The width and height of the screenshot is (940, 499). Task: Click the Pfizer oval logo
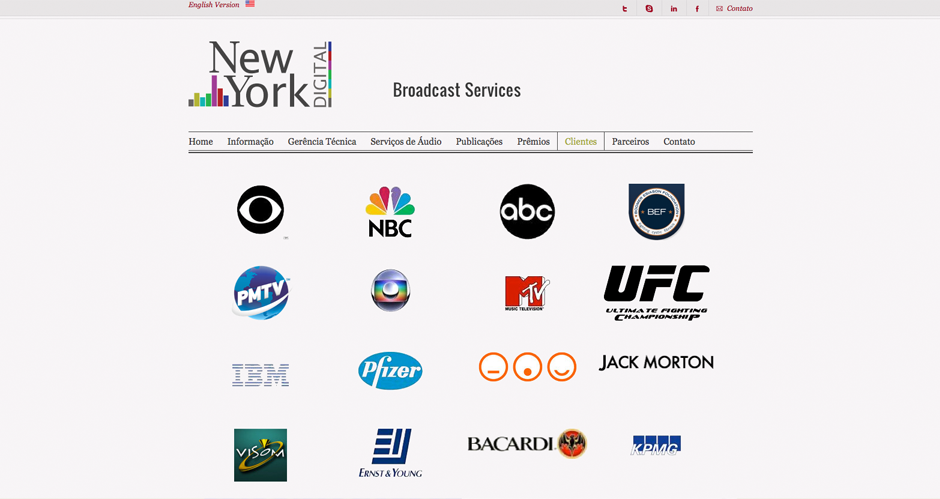click(390, 371)
